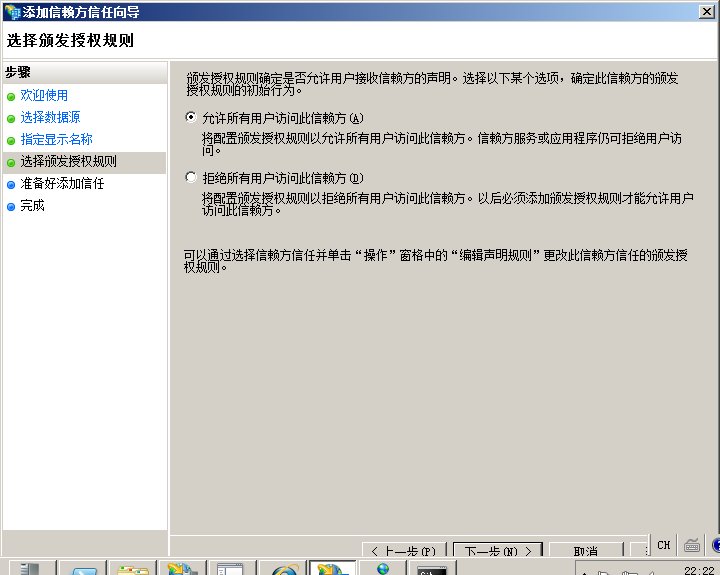
Task: Cancel the wizard with 取消 button
Action: [x=586, y=550]
